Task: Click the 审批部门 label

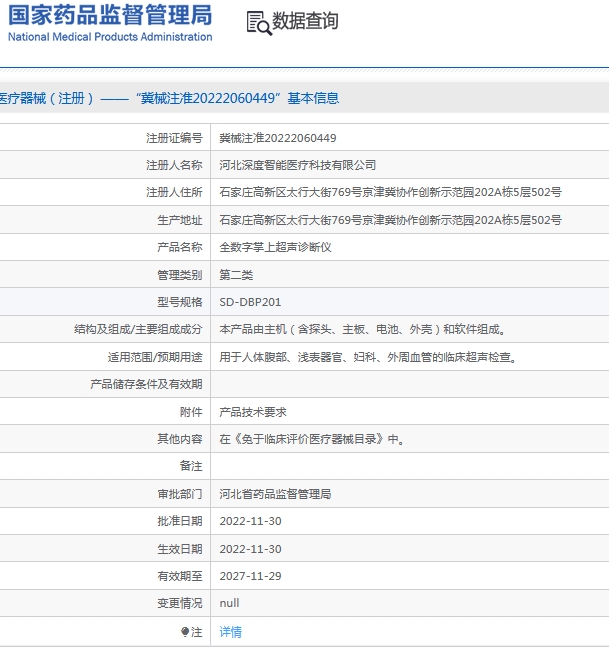Action: 180,494
